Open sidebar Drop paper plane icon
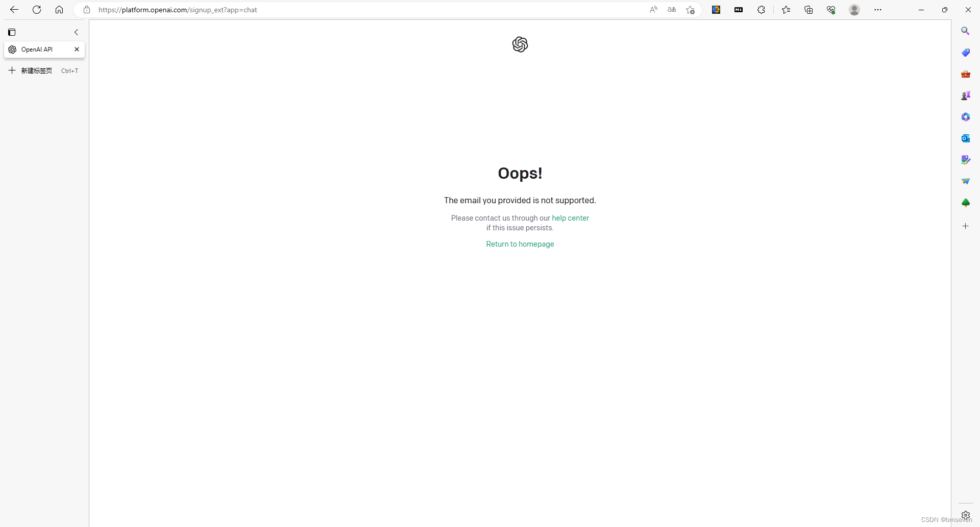Image resolution: width=980 pixels, height=527 pixels. point(965,181)
